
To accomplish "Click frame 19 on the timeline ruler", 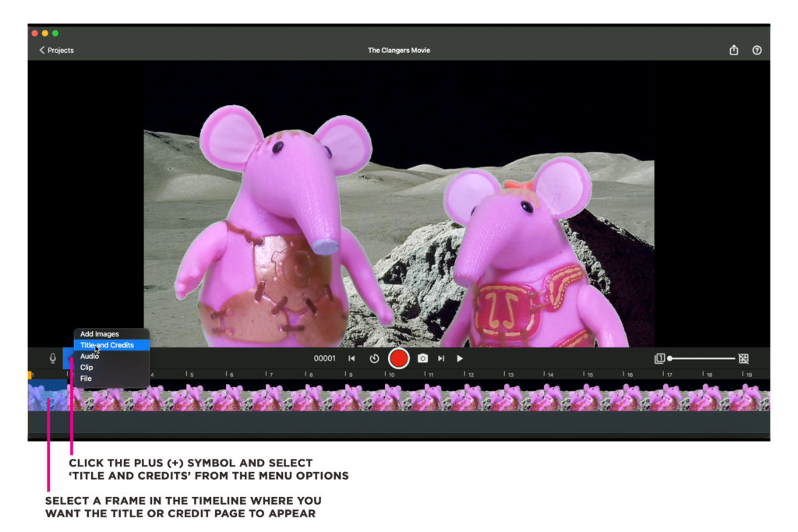I will (x=747, y=375).
